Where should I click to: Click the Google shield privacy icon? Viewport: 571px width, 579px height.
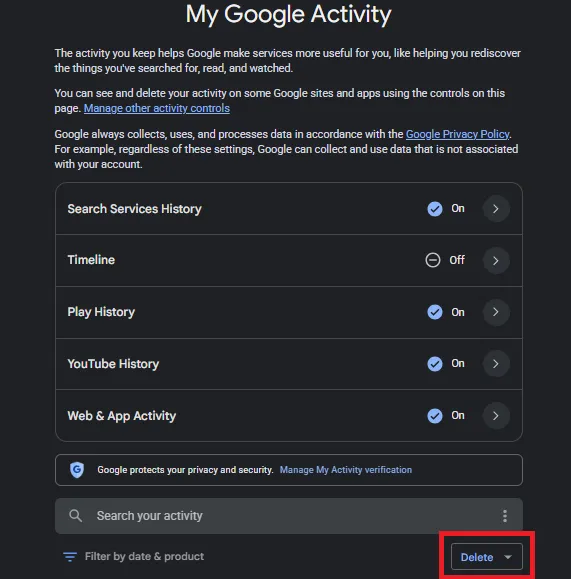coord(77,470)
